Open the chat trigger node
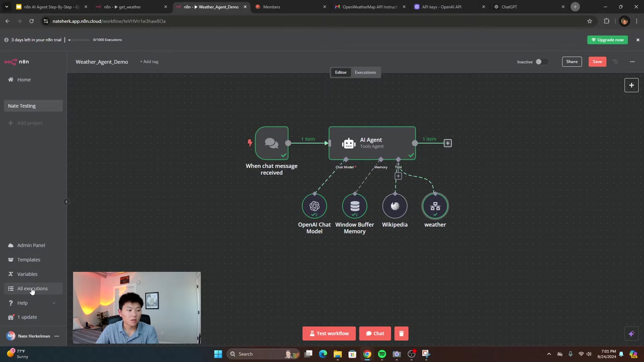Image resolution: width=644 pixels, height=362 pixels. (272, 143)
